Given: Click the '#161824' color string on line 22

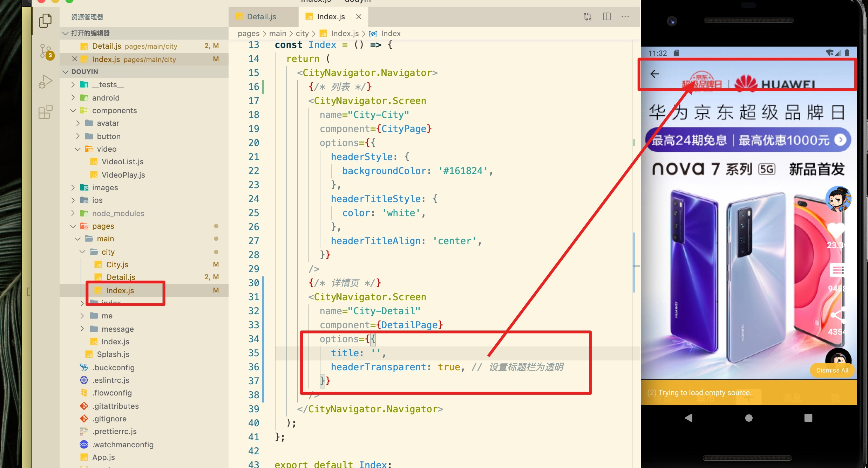Looking at the screenshot, I should click(463, 171).
